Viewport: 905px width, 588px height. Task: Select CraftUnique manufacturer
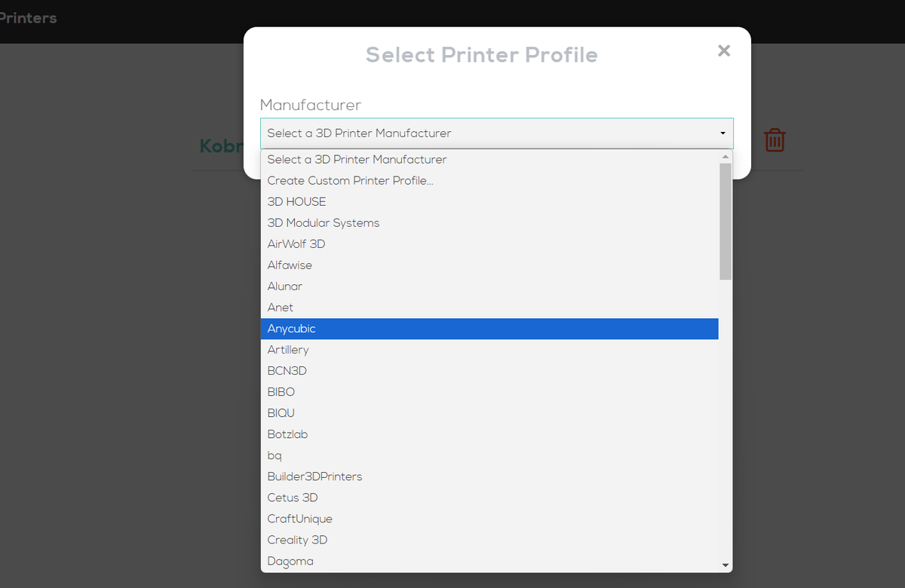point(299,519)
